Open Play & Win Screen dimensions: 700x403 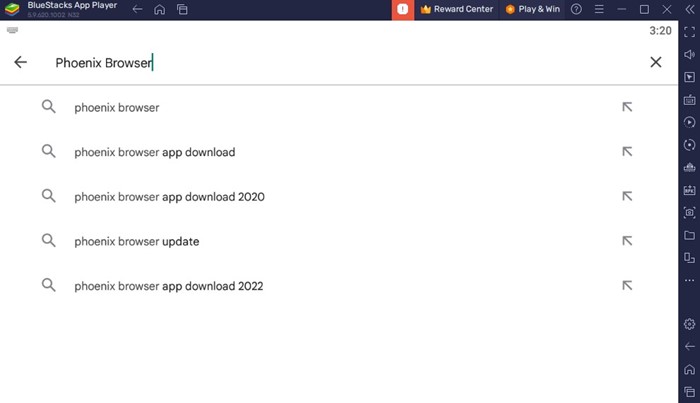pos(531,9)
